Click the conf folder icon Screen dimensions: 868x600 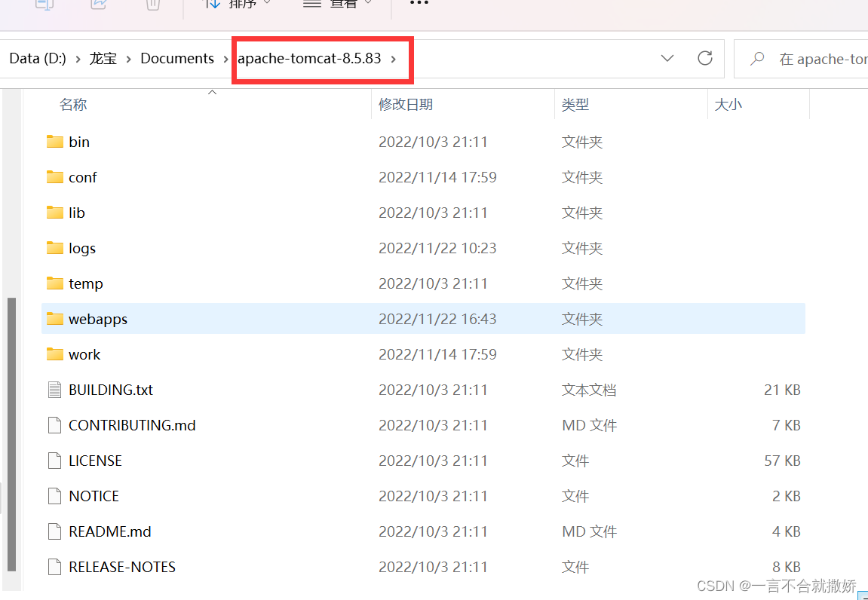coord(55,177)
